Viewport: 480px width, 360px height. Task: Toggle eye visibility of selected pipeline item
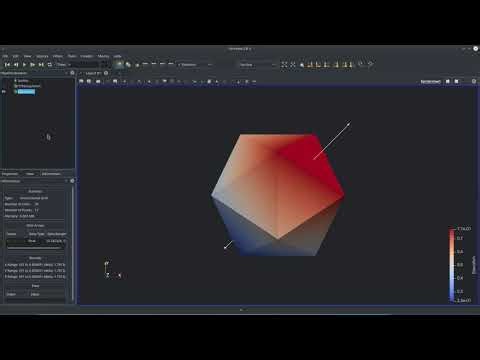pyautogui.click(x=4, y=92)
